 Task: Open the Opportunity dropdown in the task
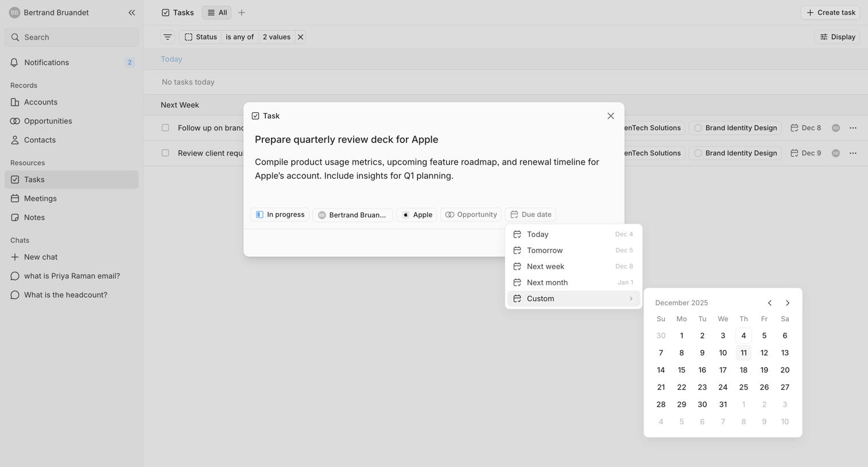(x=471, y=215)
